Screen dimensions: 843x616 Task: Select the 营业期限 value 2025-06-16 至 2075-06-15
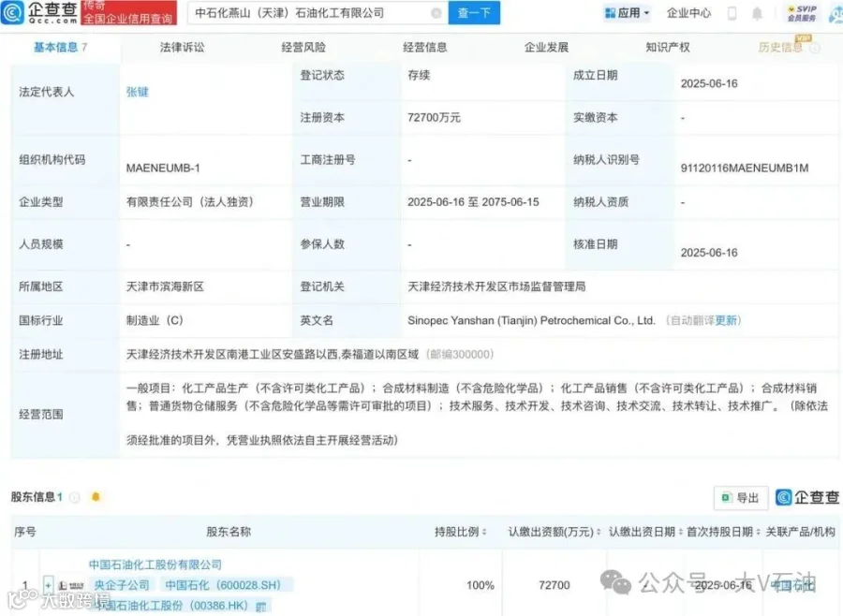(473, 202)
